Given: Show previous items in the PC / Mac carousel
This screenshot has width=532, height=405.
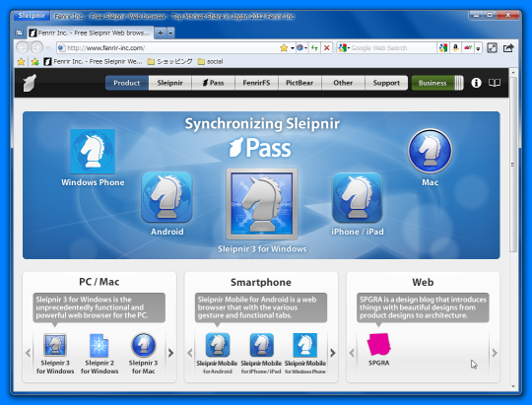Looking at the screenshot, I should 29,353.
